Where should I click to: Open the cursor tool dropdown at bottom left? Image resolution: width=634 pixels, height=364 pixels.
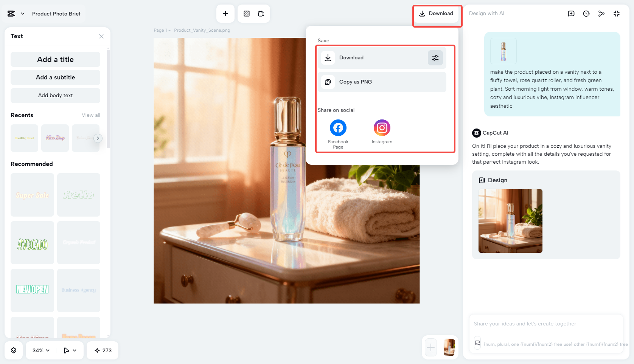69,350
